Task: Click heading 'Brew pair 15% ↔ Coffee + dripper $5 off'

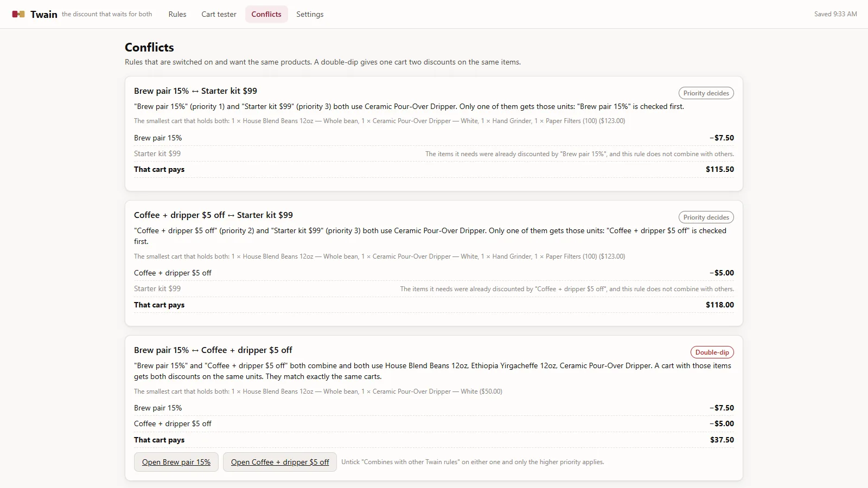Action: (213, 350)
